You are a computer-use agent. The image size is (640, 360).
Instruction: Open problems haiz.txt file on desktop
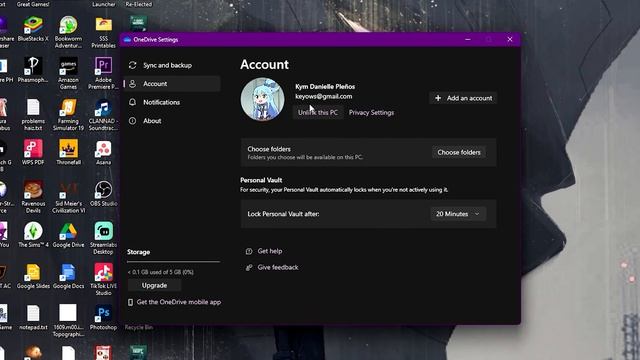coord(33,115)
